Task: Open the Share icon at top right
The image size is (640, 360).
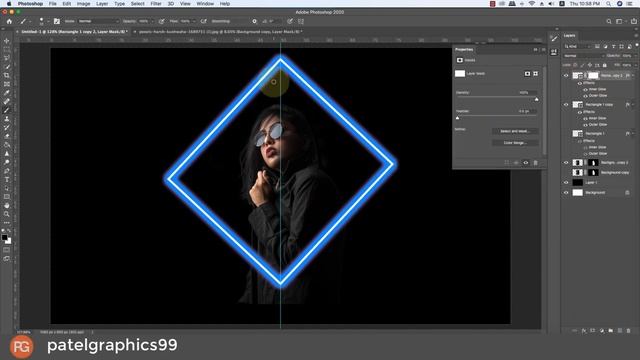Action: [634, 21]
